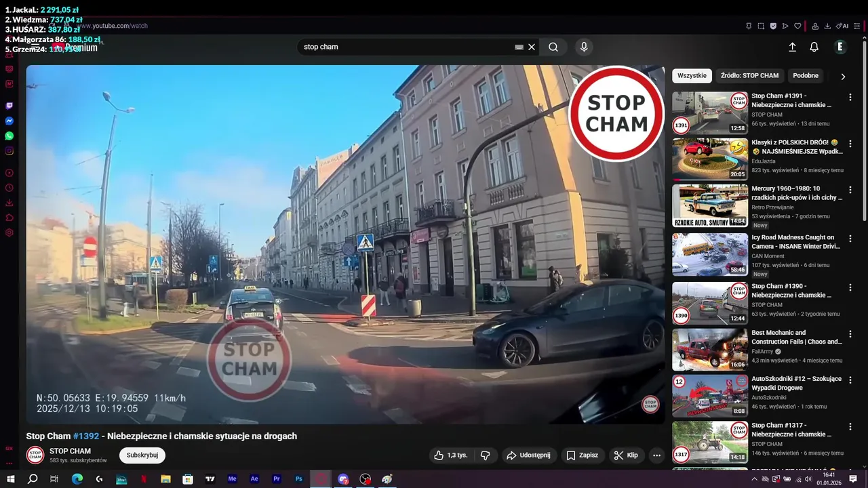Click the #1392 hashtag in the video title
Image resolution: width=868 pixels, height=488 pixels.
(86, 436)
